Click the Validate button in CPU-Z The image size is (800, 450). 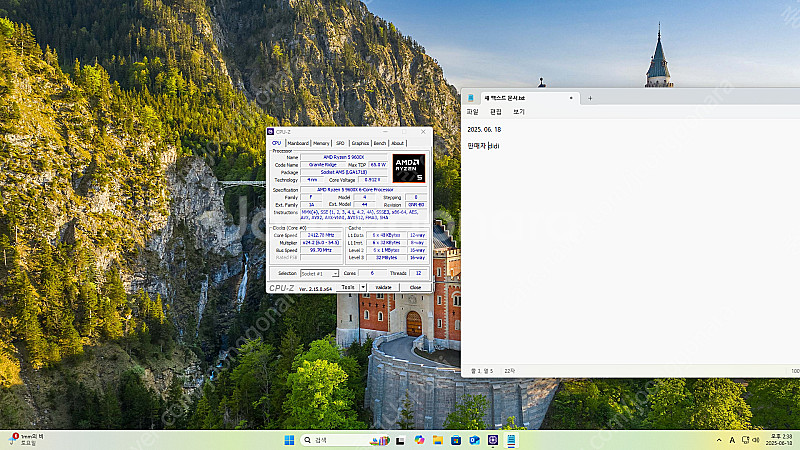[x=384, y=287]
